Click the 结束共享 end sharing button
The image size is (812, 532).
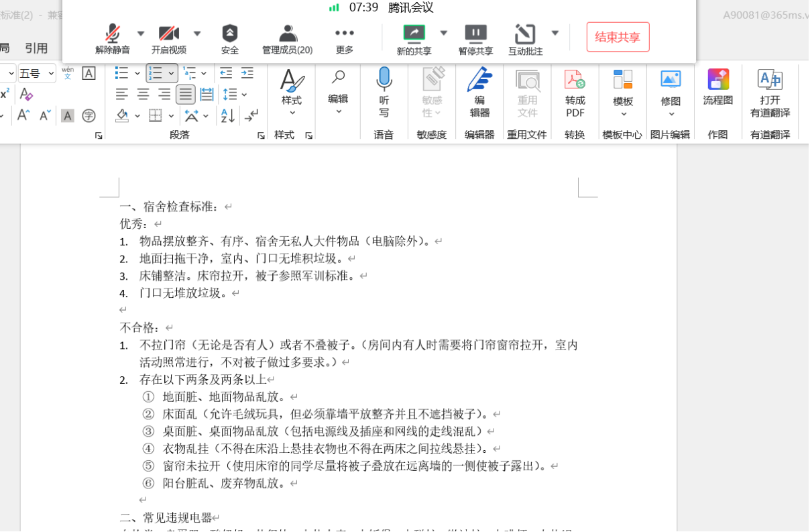[618, 37]
